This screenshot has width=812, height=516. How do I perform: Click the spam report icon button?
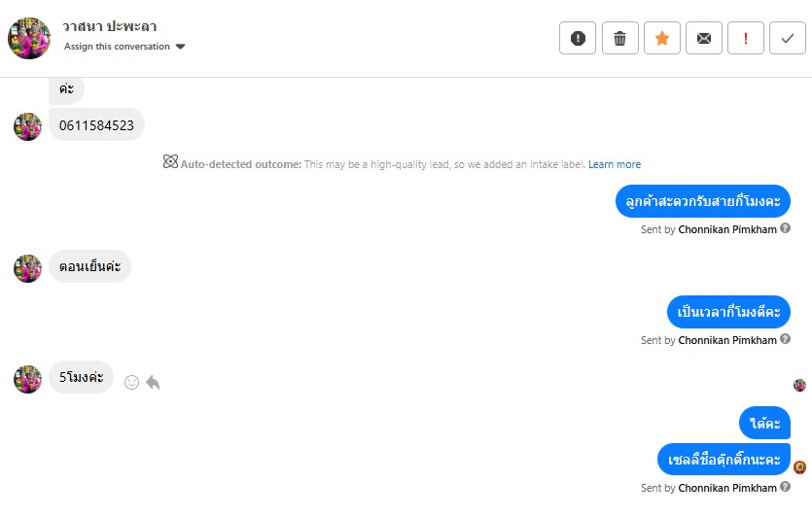pos(578,39)
